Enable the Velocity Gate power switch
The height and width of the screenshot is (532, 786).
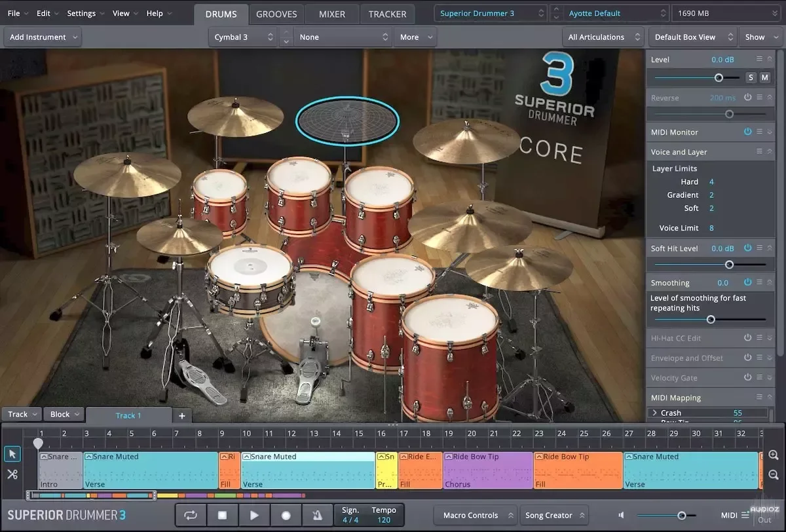point(747,377)
